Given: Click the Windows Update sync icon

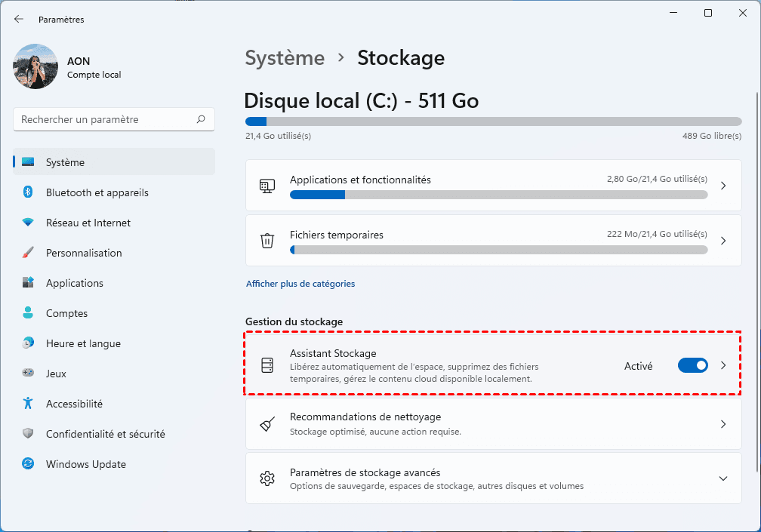Looking at the screenshot, I should click(28, 464).
